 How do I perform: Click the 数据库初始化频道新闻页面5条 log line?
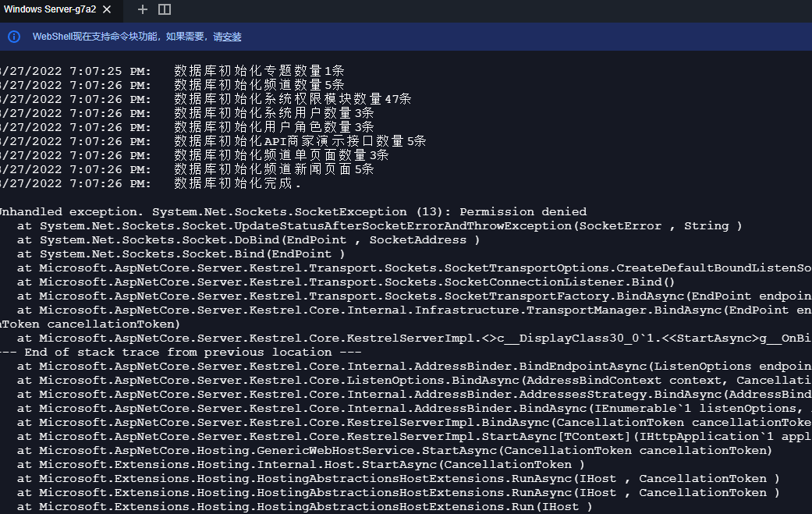click(274, 169)
